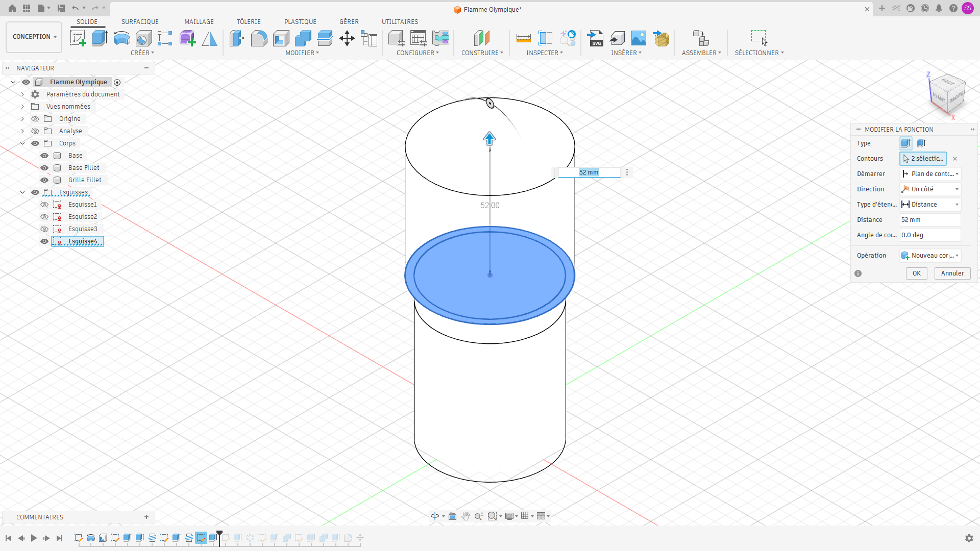Click the blue extrude distance arrow manipulator

coord(489,139)
